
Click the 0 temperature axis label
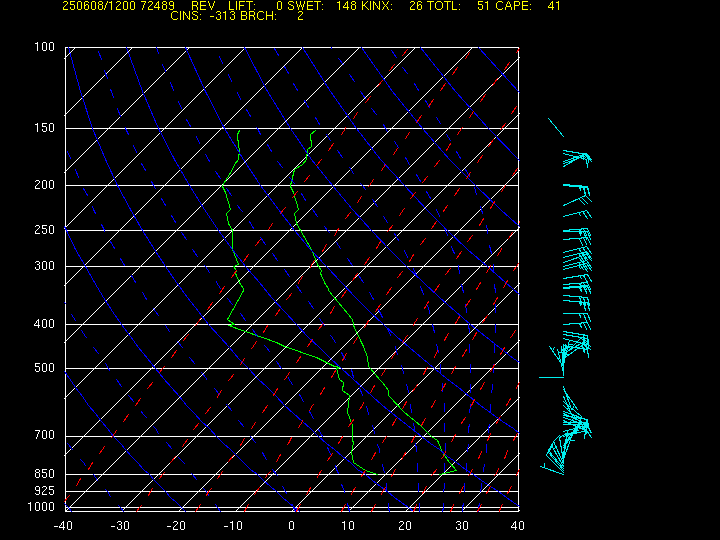(x=292, y=526)
